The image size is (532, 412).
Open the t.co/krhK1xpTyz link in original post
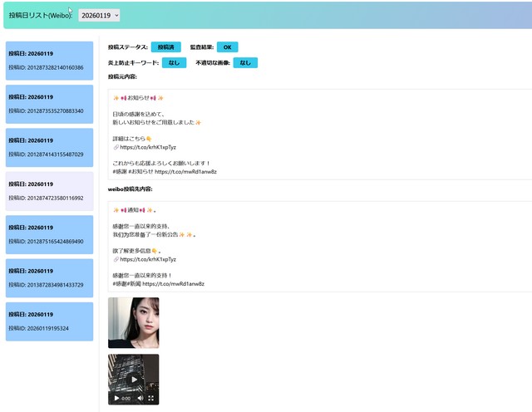(x=149, y=146)
